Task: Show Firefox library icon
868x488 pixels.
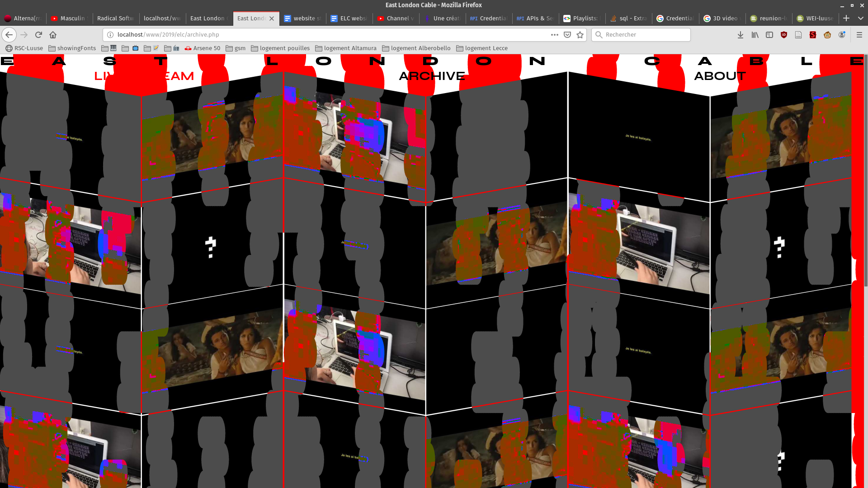Action: [x=755, y=35]
